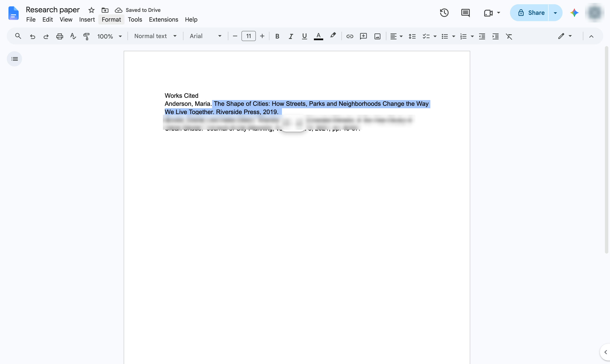Show document outline tabs

[14, 59]
